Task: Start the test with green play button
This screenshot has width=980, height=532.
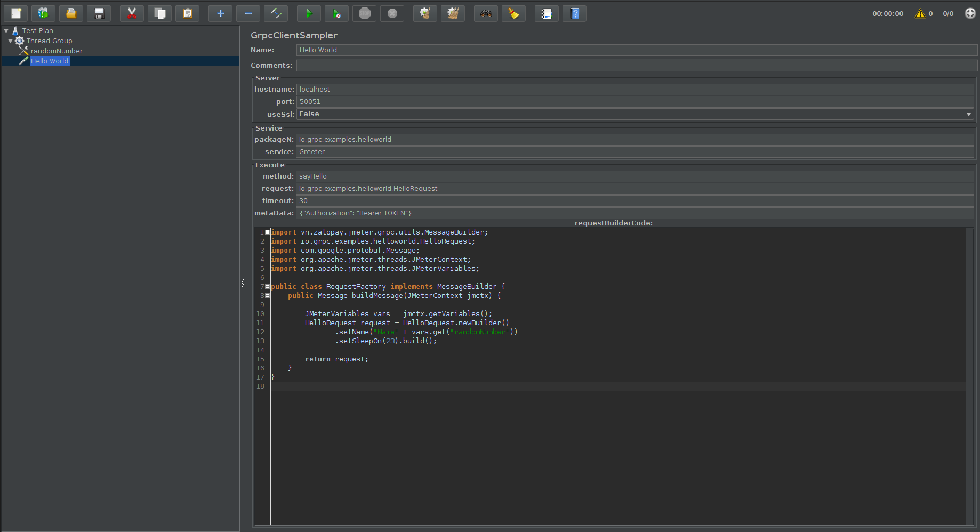Action: tap(309, 13)
